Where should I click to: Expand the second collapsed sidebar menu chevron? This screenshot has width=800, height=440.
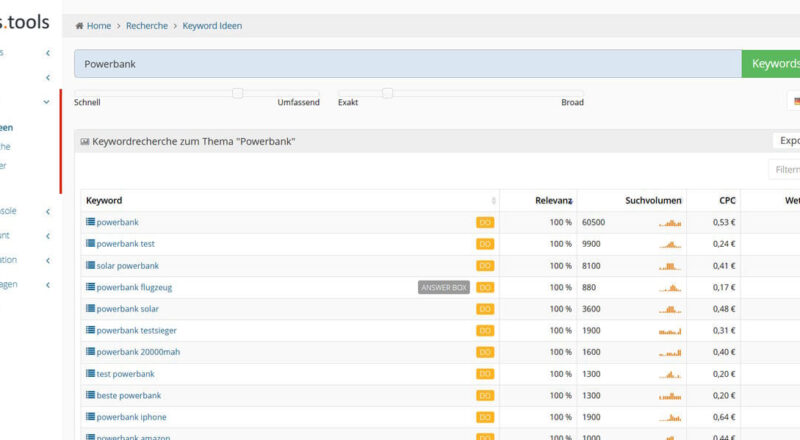(48, 78)
